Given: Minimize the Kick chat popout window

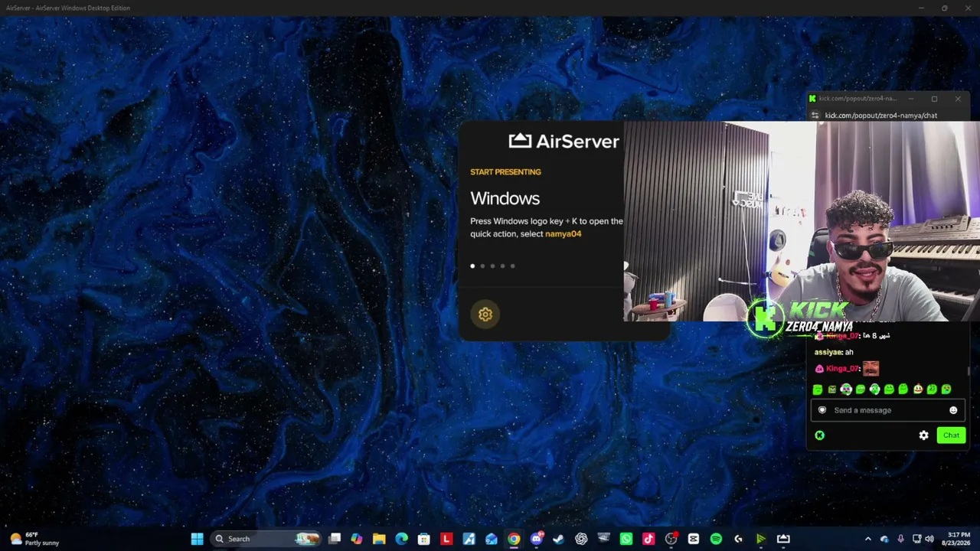Looking at the screenshot, I should pos(910,99).
